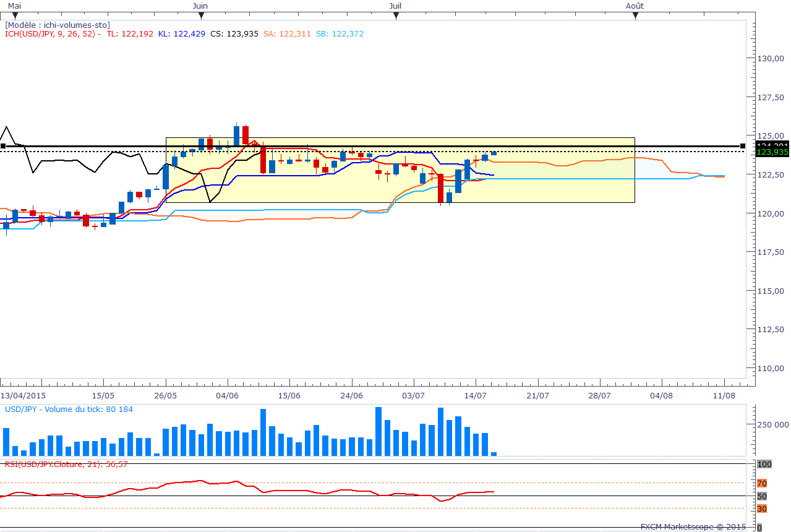Click the grey RSI 50 level tag
The height and width of the screenshot is (532, 791).
[762, 496]
